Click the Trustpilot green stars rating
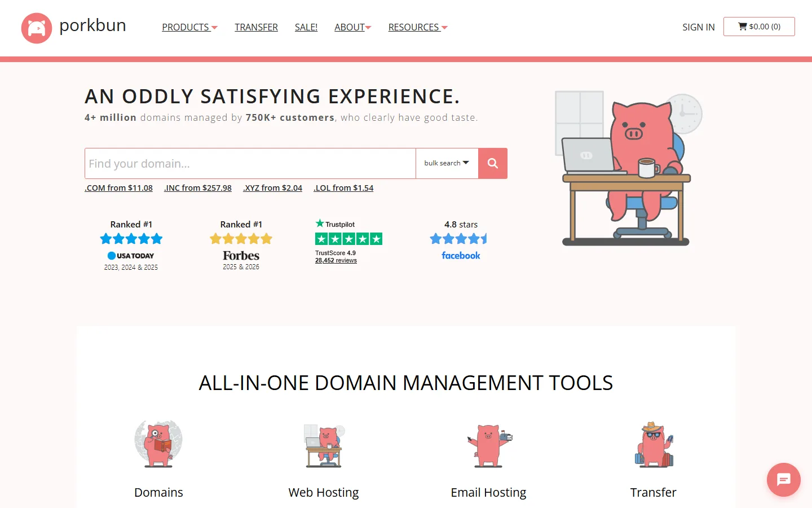The width and height of the screenshot is (812, 508). point(349,239)
